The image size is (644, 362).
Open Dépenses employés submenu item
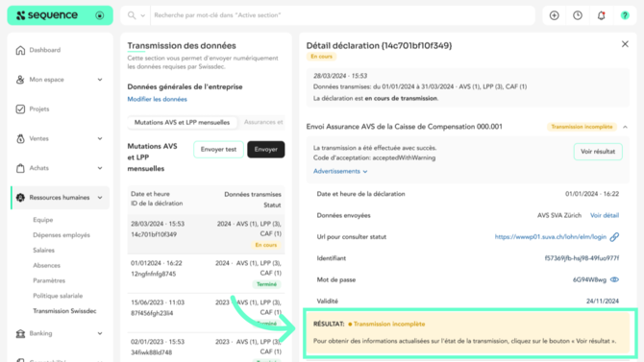62,235
